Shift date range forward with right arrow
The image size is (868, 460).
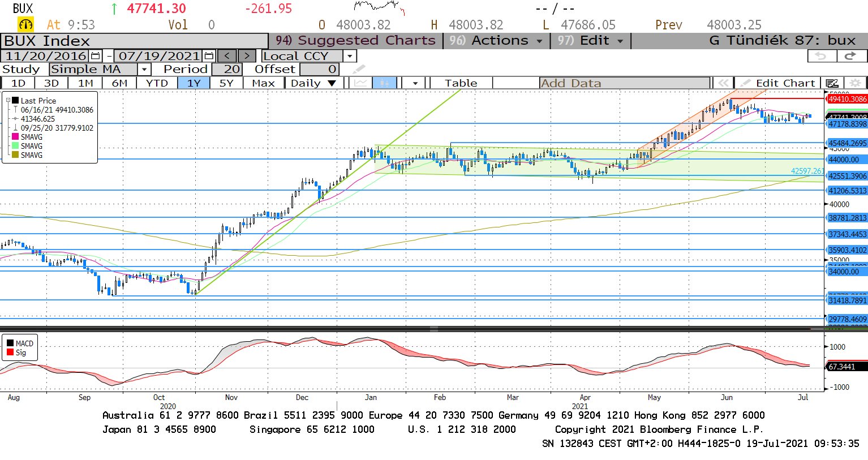(x=247, y=56)
